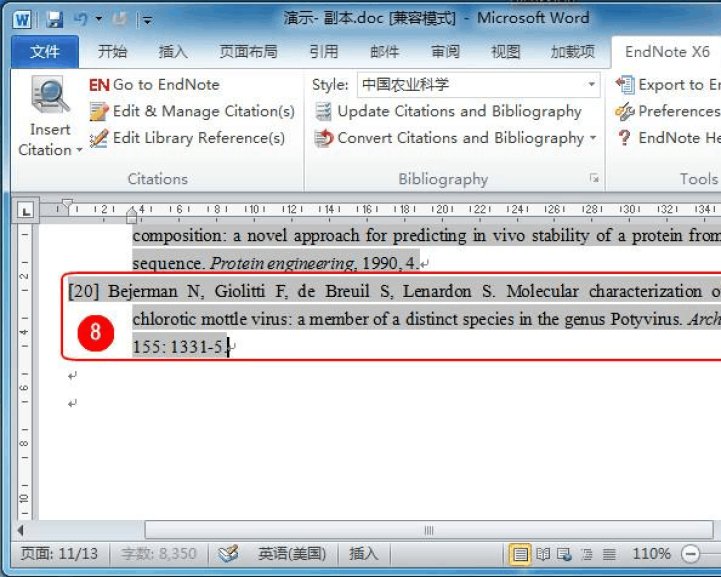Click Update Citations and Bibliography
Viewport: 721px width, 577px height.
(448, 111)
